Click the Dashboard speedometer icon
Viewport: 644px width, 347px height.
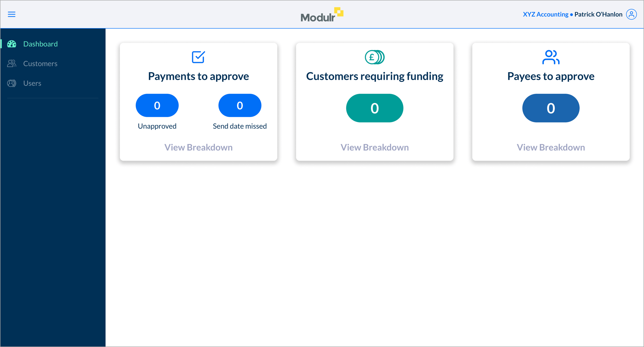(12, 44)
